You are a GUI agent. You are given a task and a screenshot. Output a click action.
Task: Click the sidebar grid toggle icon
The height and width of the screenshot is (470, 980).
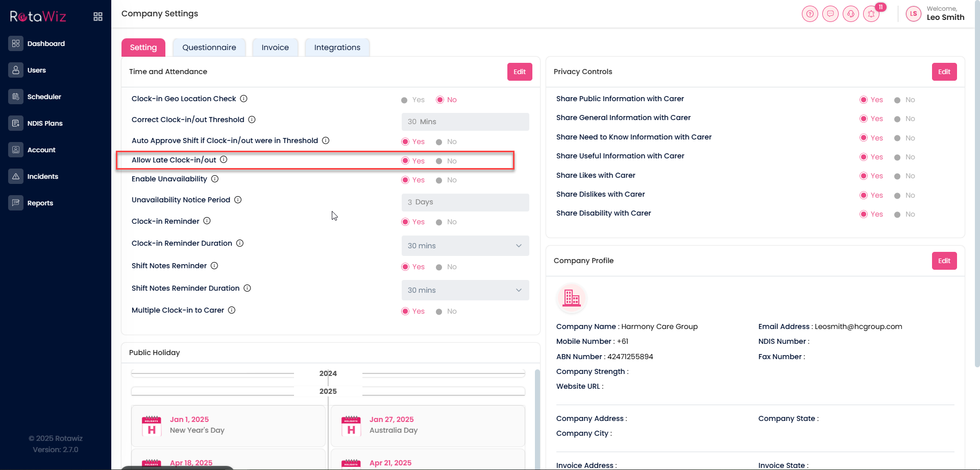98,17
